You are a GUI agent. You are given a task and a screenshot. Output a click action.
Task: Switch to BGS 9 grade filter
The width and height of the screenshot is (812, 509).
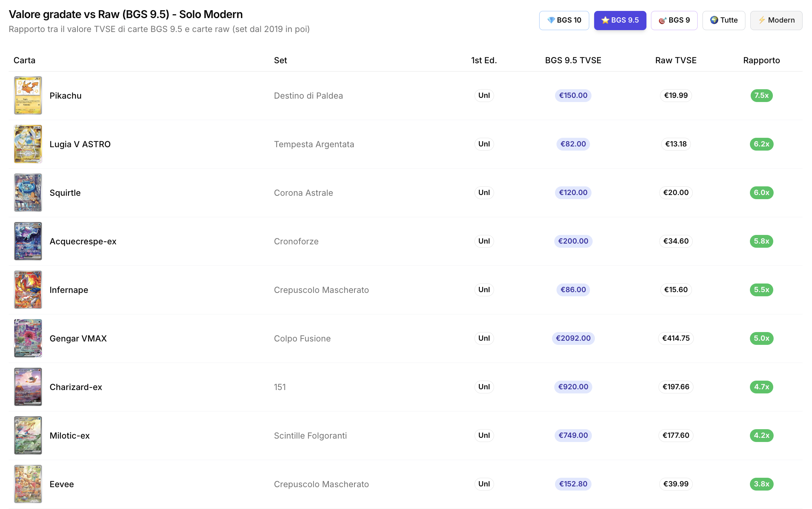[x=674, y=20]
